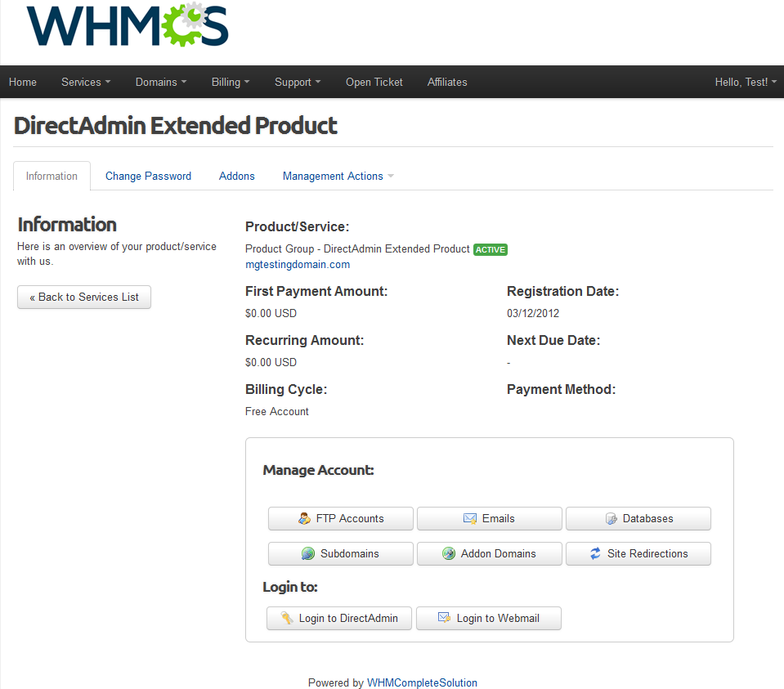The image size is (784, 689).
Task: Open the mgtestingdomain.com link
Action: [x=298, y=265]
